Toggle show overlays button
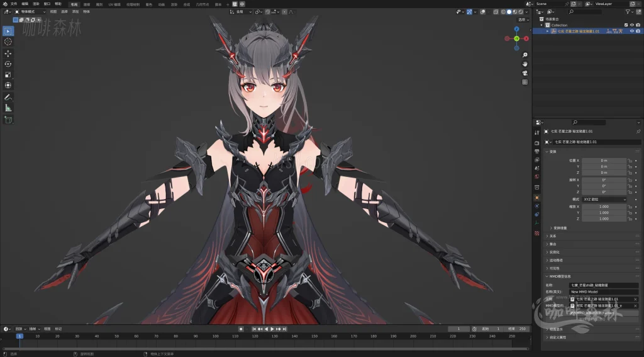The width and height of the screenshot is (644, 357). coord(482,12)
